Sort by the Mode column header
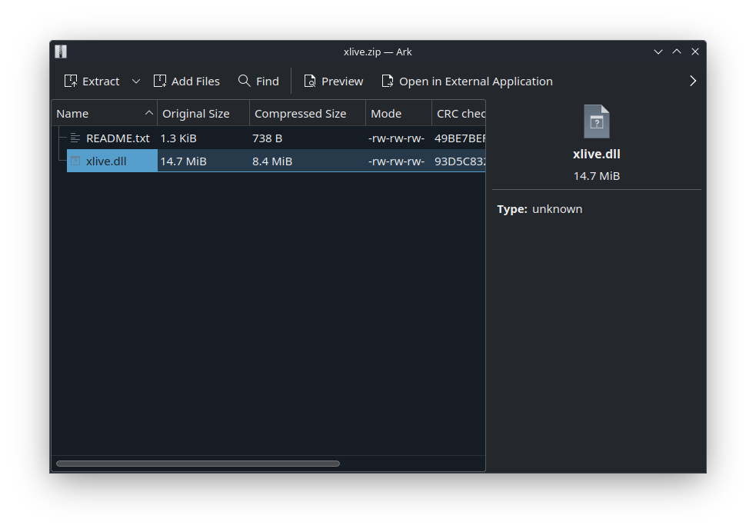Screen dimensions: 756x532 398,114
